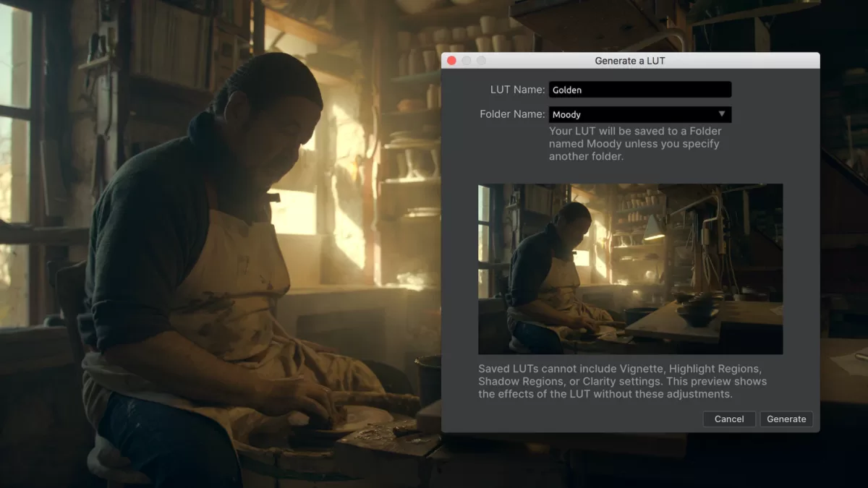The height and width of the screenshot is (488, 868).
Task: Close the Generate a LUT dialog
Action: pyautogui.click(x=452, y=61)
